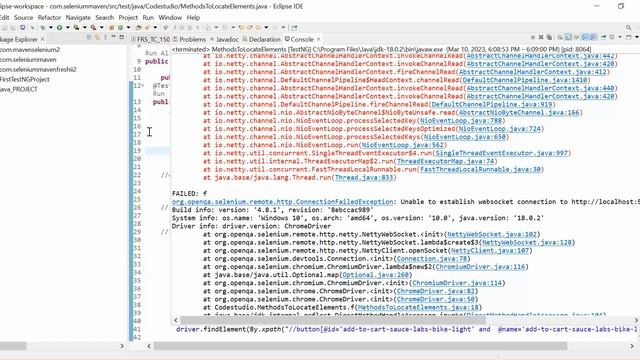Click the External Tools run icon

93,27
